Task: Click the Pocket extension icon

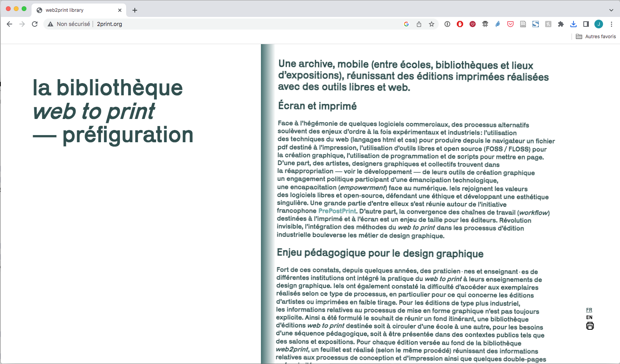Action: [510, 24]
